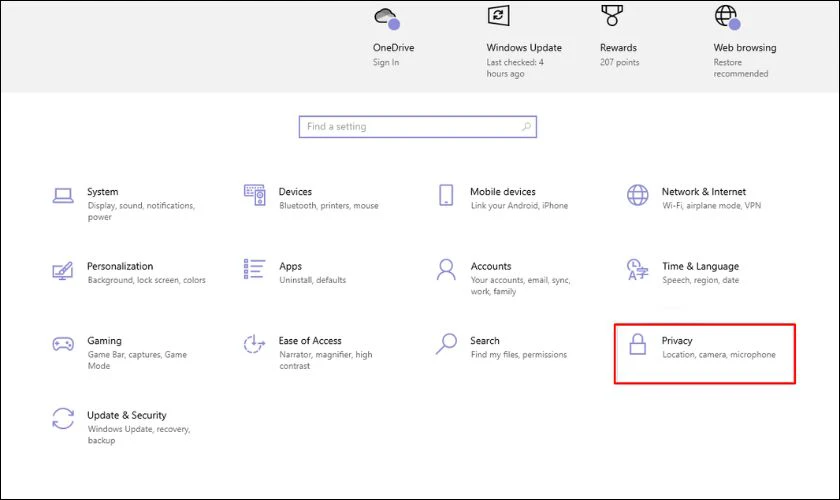840x500 pixels.
Task: Open Network & Internet settings title
Action: coord(704,192)
